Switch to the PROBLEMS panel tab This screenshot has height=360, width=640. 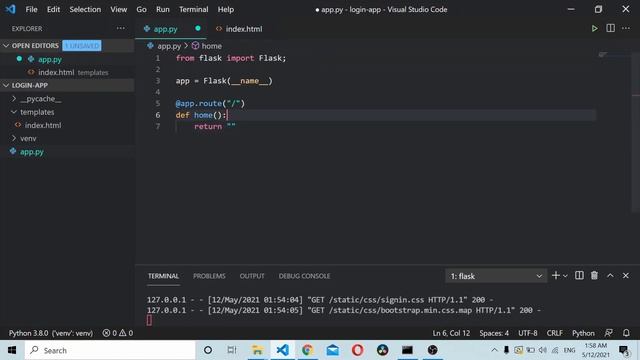click(x=209, y=276)
